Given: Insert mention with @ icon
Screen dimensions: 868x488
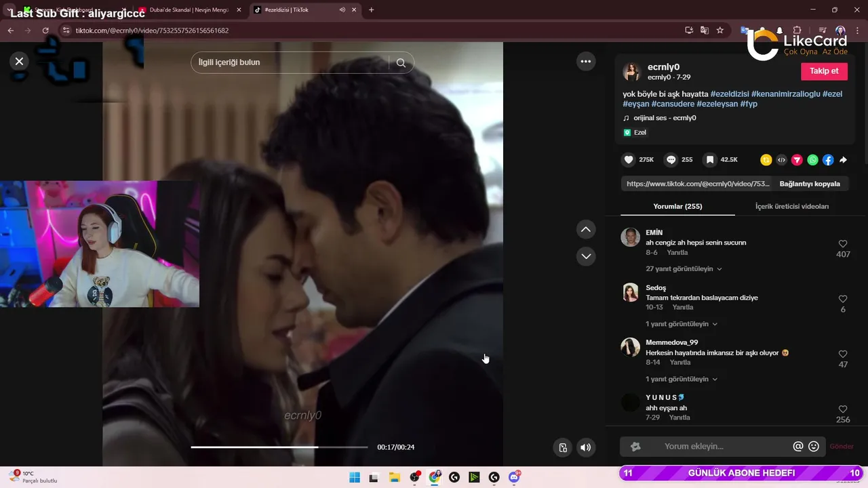Looking at the screenshot, I should coord(798,447).
